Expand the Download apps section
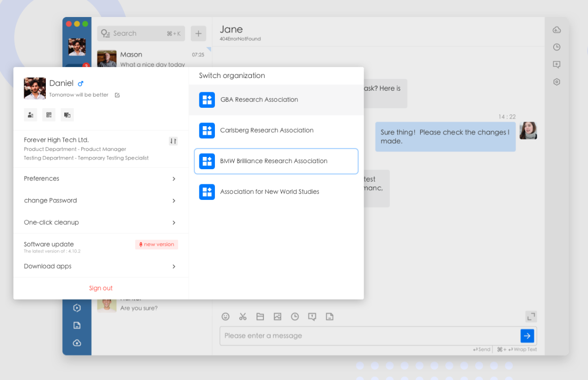Screen dimensions: 588x380 tap(101, 266)
